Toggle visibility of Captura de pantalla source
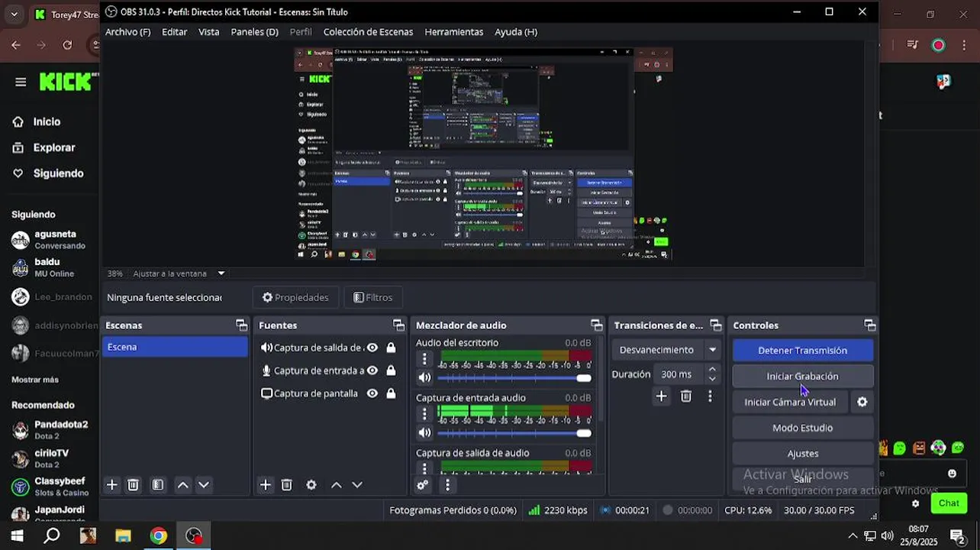 tap(372, 393)
